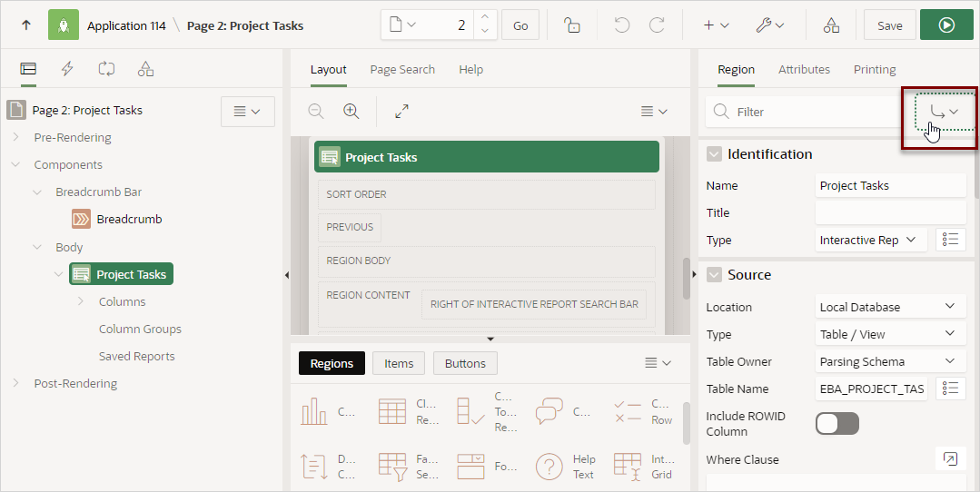Select Project Tasks region header in layout
Viewport: 980px width, 492px height.
click(486, 157)
